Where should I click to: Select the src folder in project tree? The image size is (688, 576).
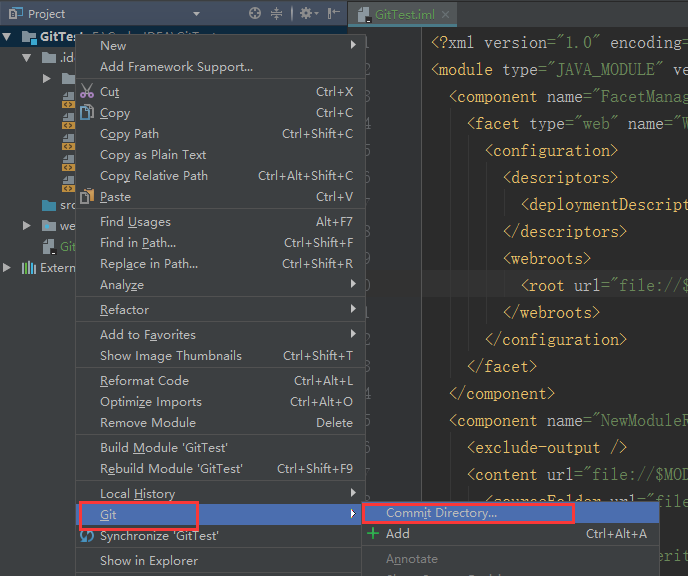pyautogui.click(x=52, y=205)
